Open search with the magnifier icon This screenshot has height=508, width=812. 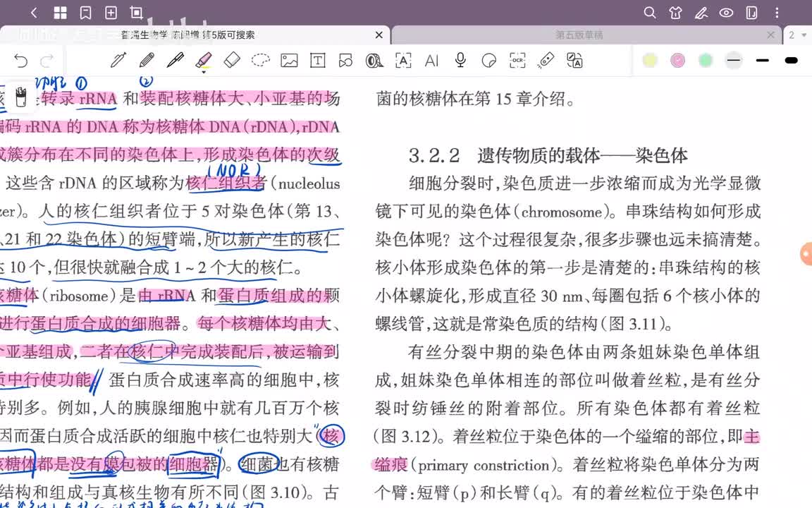point(649,13)
